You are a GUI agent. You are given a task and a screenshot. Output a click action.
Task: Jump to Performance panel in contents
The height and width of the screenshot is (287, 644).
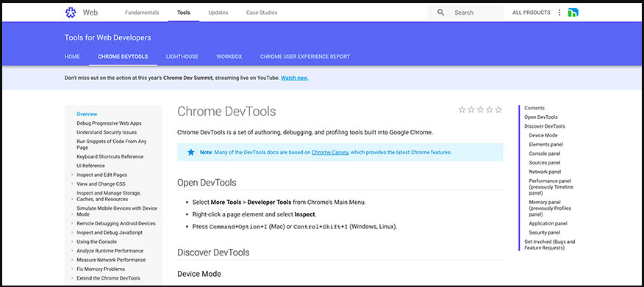point(551,187)
